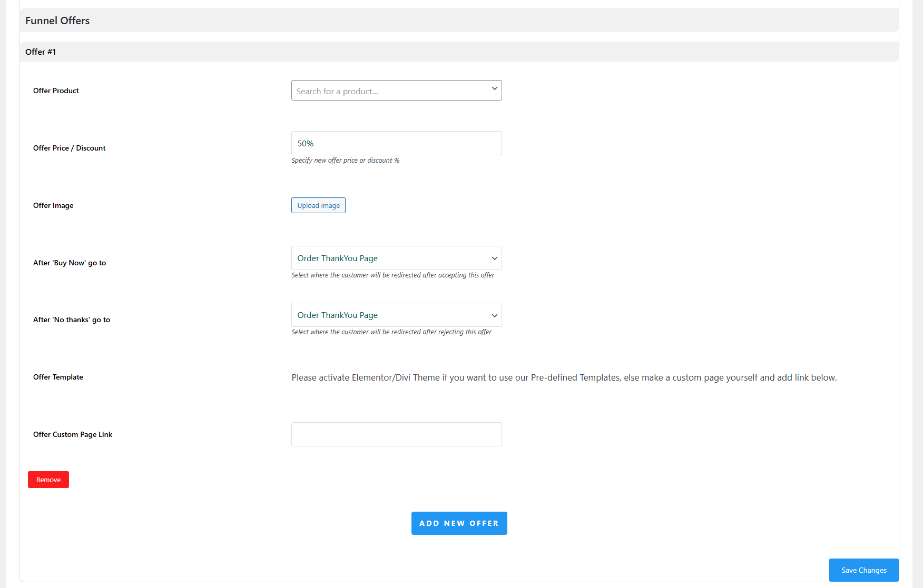Click the chevron on the No thanks dropdown
The height and width of the screenshot is (588, 923).
[494, 315]
